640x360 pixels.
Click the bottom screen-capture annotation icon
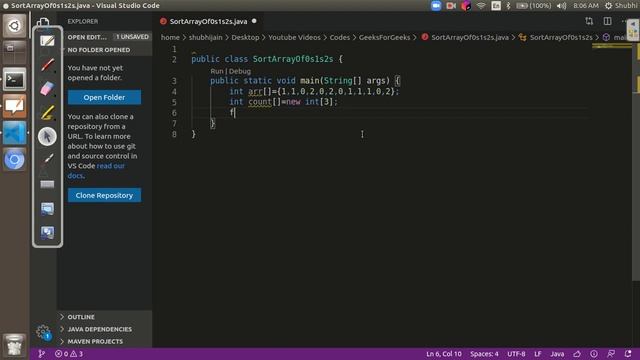47,233
